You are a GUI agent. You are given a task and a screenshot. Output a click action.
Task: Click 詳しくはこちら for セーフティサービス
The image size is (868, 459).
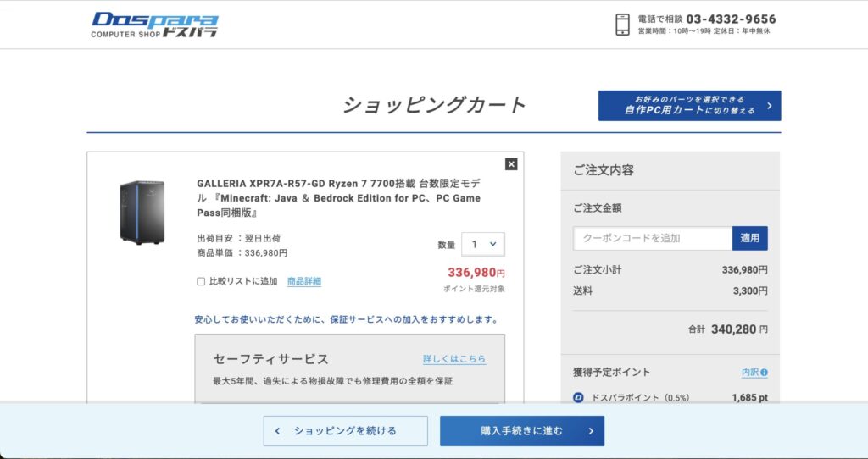(454, 359)
